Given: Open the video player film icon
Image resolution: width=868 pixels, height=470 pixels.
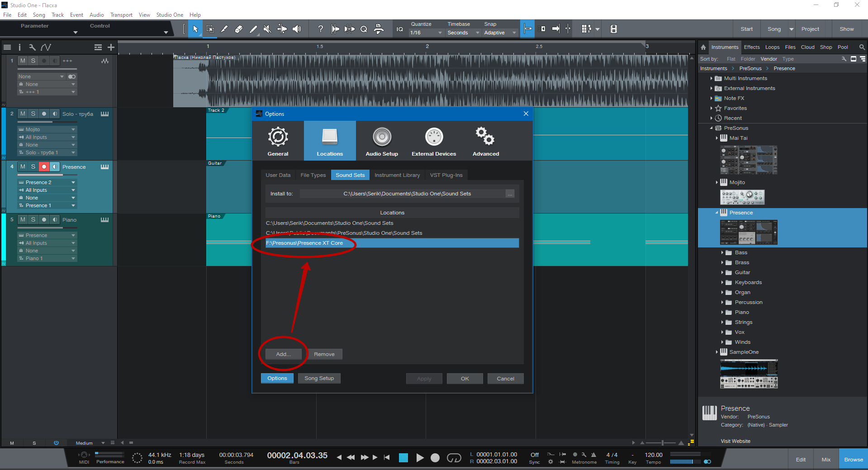Looking at the screenshot, I should coord(613,29).
